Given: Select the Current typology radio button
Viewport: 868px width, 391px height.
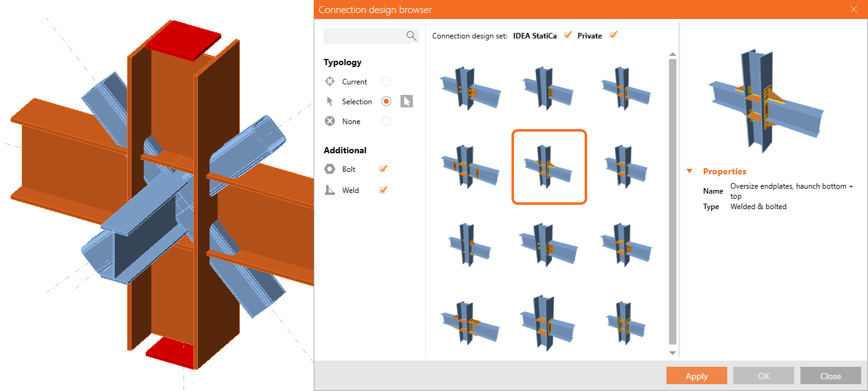Looking at the screenshot, I should pos(386,81).
